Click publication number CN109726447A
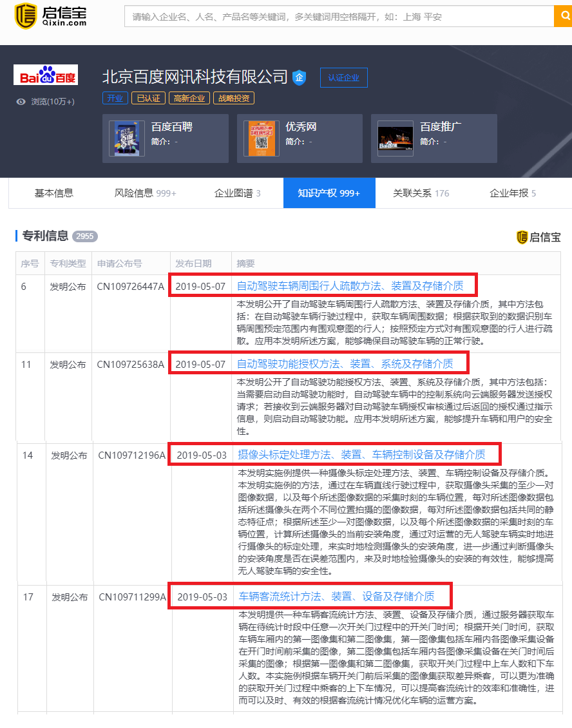The height and width of the screenshot is (728, 572). 131,287
